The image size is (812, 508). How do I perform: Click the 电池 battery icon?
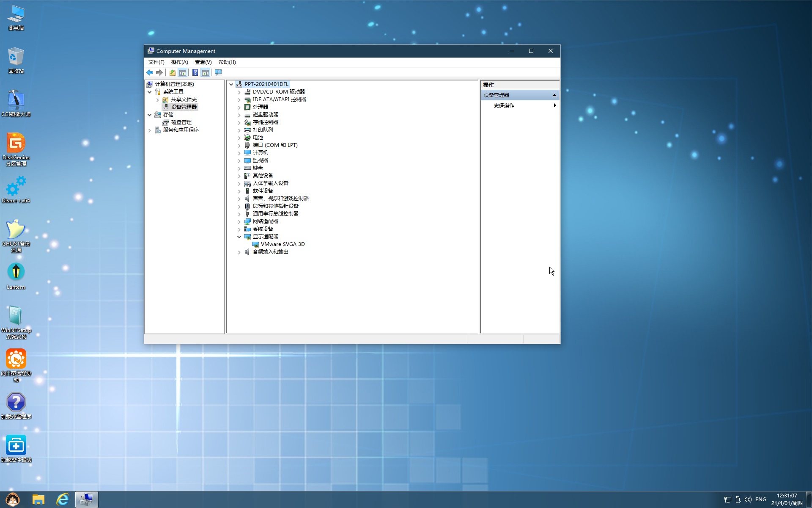[x=247, y=138]
